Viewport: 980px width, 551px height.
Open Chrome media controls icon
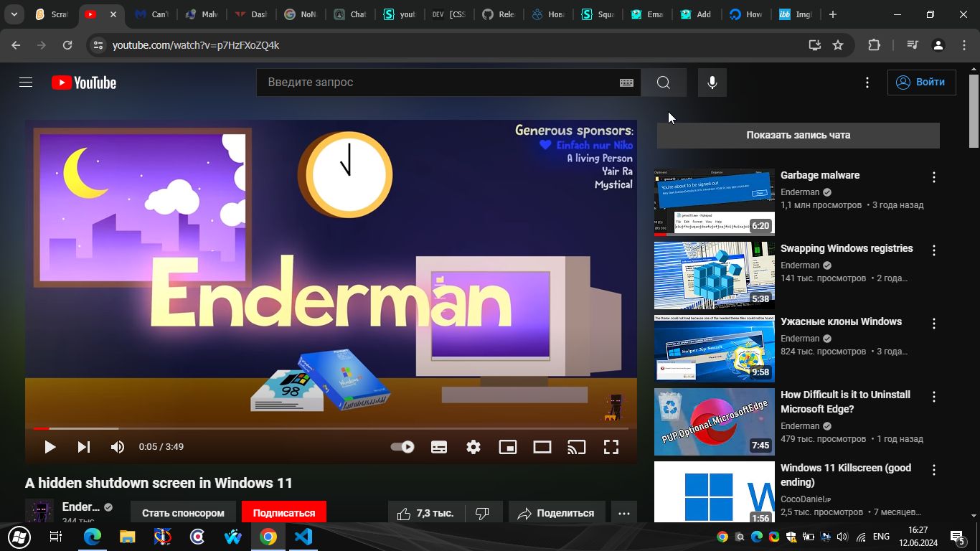point(912,45)
